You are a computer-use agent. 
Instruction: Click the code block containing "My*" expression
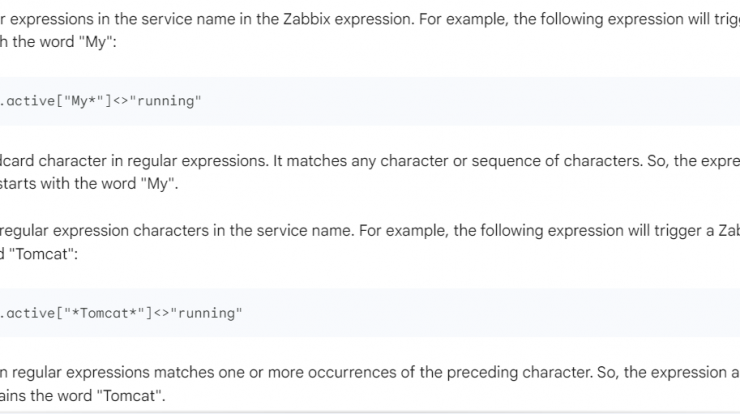tap(370, 101)
